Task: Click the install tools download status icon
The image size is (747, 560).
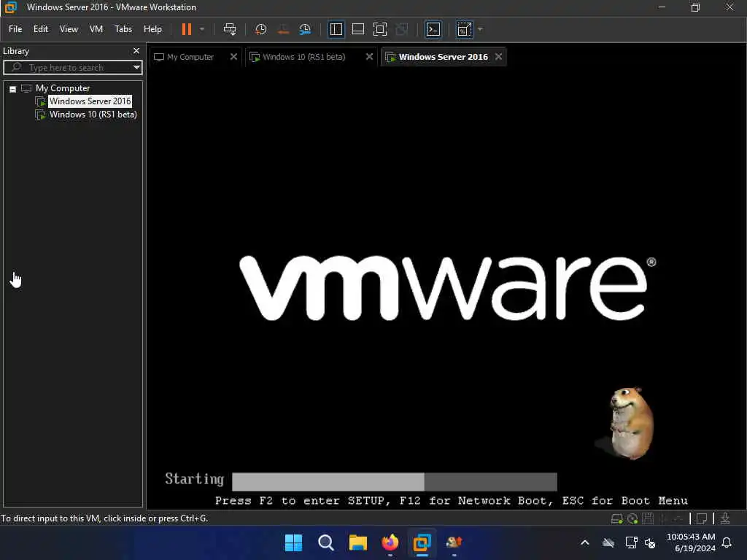Action: click(725, 518)
